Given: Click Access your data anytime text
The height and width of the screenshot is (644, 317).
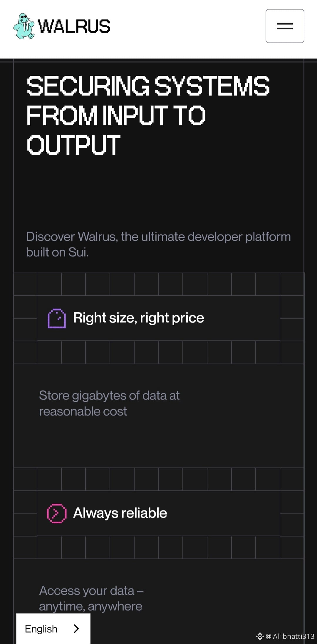Looking at the screenshot, I should click(x=91, y=598).
